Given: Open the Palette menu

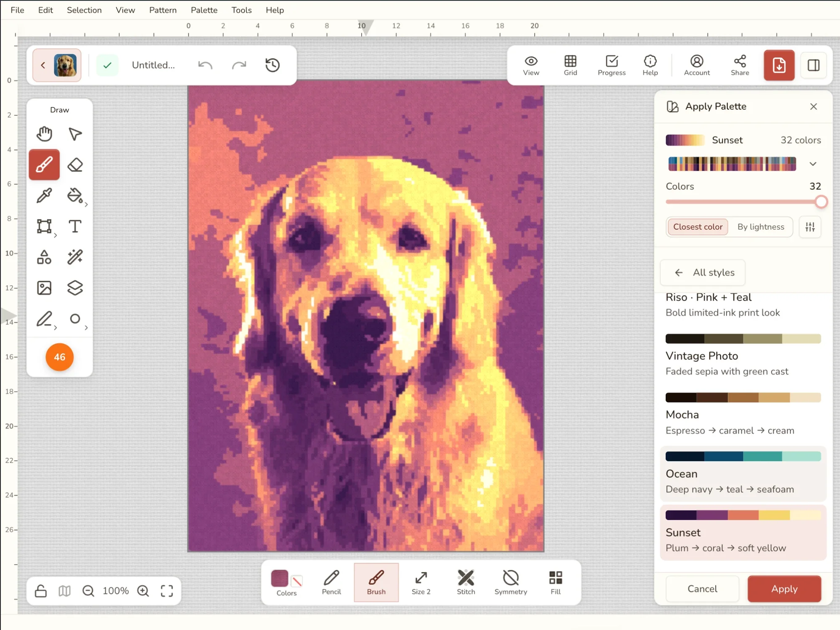Looking at the screenshot, I should pos(204,10).
